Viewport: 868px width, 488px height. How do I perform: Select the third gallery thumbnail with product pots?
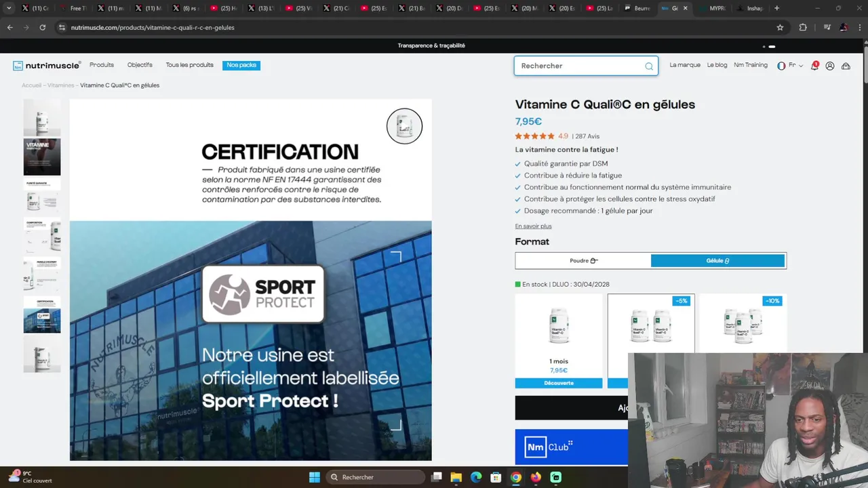(x=42, y=197)
